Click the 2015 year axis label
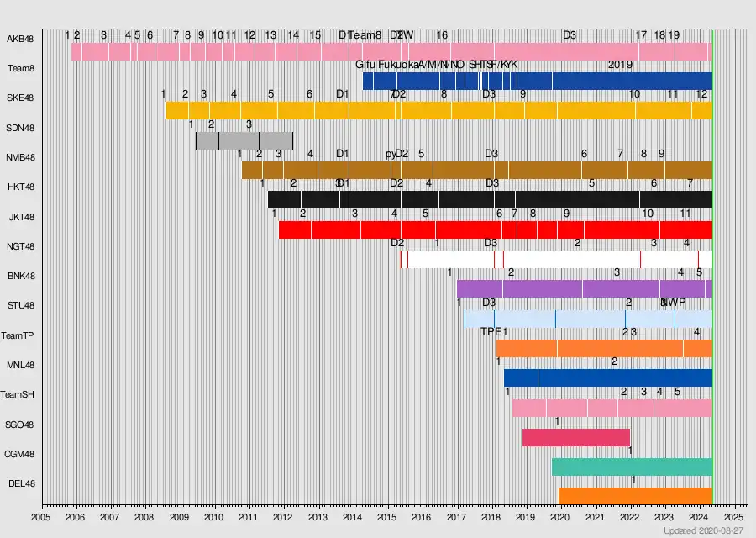This screenshot has height=538, width=756. tap(386, 517)
